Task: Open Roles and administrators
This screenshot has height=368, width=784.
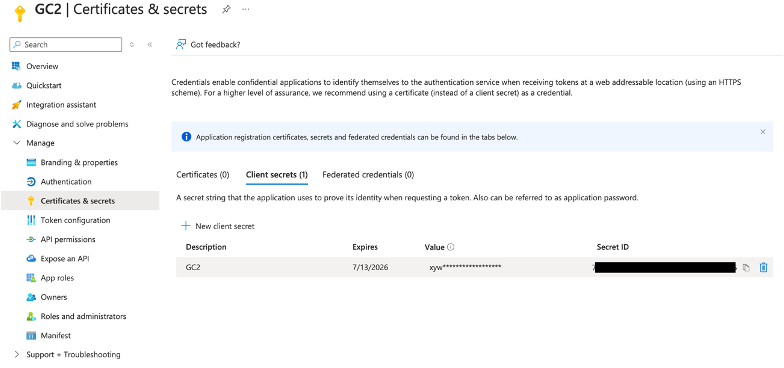Action: tap(83, 316)
